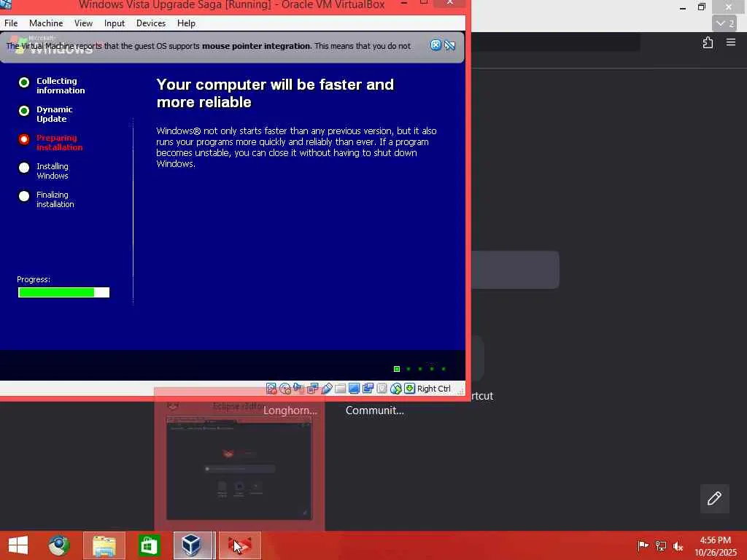This screenshot has height=560, width=747.
Task: Select the browser window preview thumbnail above taskbar
Action: [239, 467]
